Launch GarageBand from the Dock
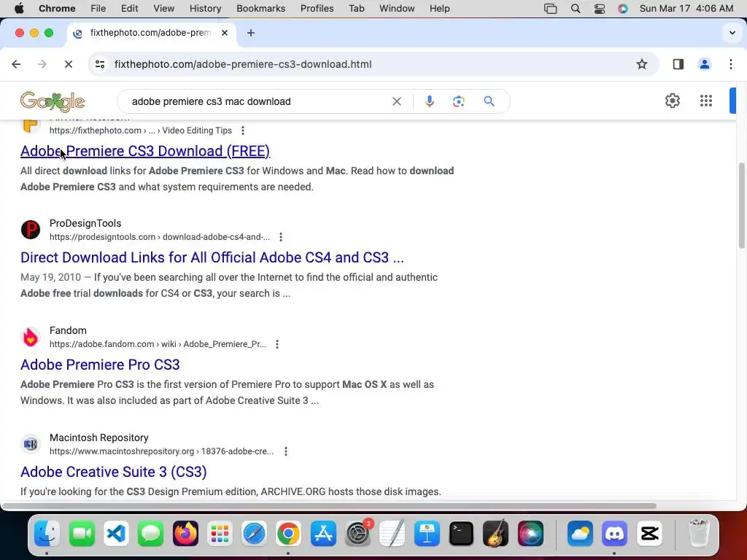747x560 pixels. point(495,533)
